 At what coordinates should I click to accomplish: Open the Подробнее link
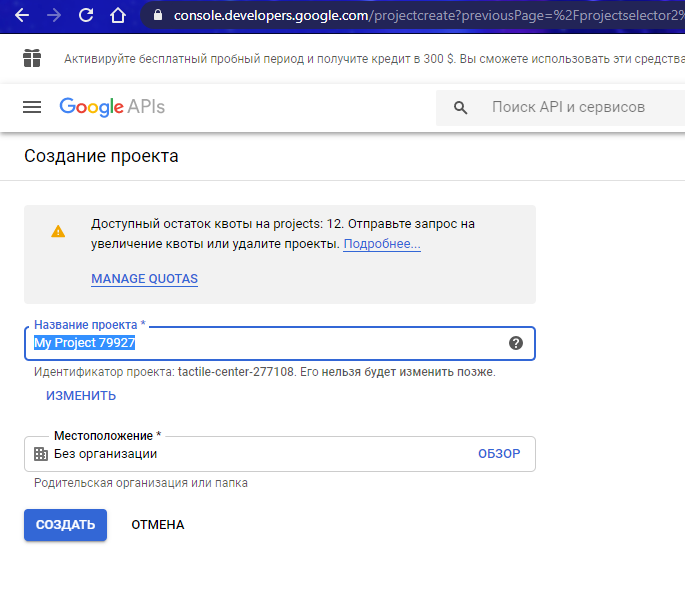pos(382,244)
